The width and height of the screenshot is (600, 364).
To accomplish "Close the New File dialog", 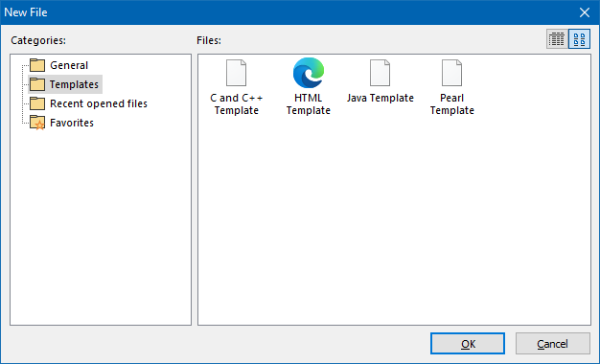I will tap(585, 12).
